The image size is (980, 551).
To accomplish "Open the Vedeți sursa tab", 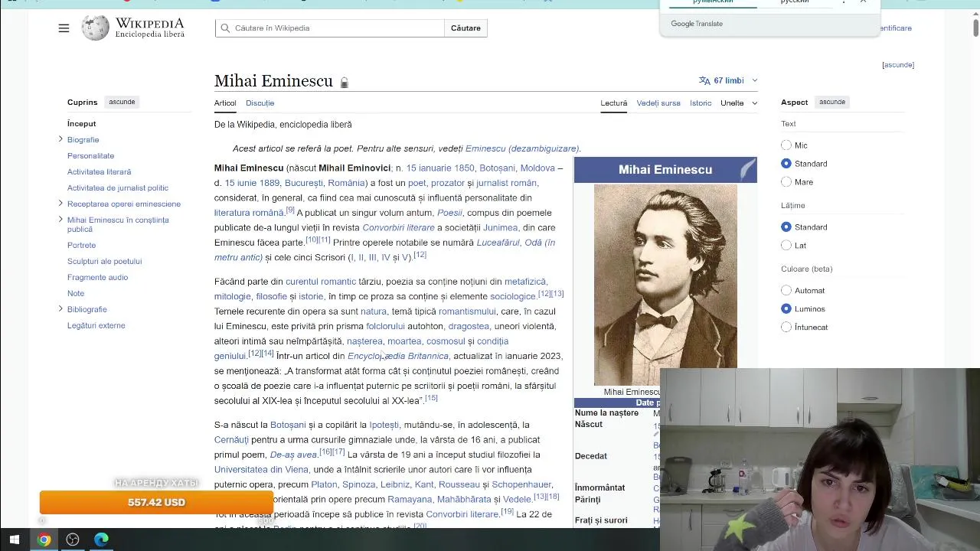I will pyautogui.click(x=658, y=103).
